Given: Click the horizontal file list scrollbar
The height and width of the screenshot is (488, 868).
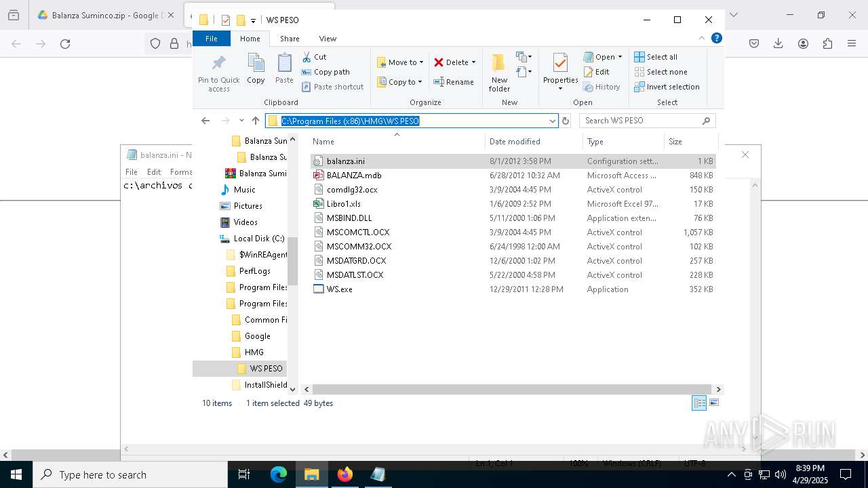Looking at the screenshot, I should (513, 390).
